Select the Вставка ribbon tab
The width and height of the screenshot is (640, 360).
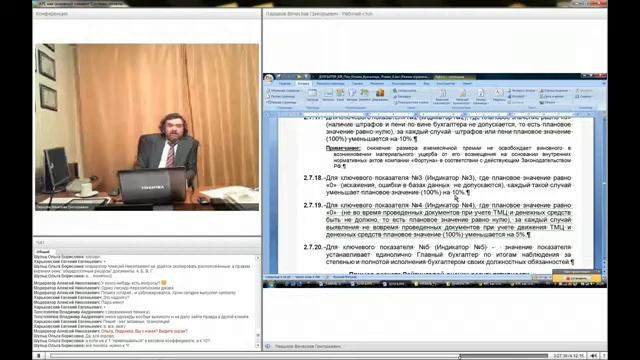[303, 84]
